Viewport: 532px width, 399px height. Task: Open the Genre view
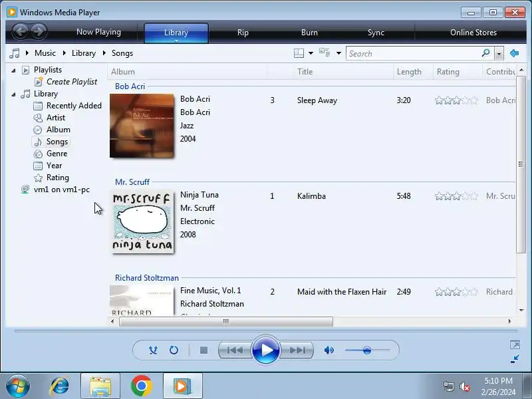pyautogui.click(x=57, y=154)
